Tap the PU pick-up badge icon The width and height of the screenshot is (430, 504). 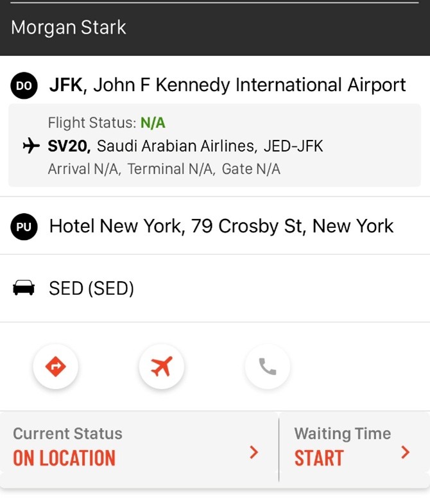(x=24, y=227)
